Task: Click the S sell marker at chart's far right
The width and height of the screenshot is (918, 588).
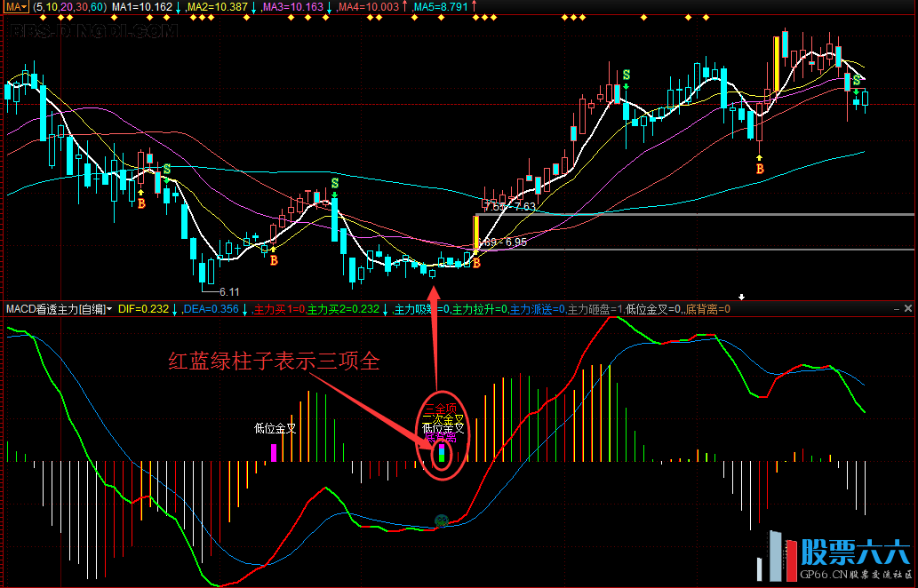Action: [856, 80]
